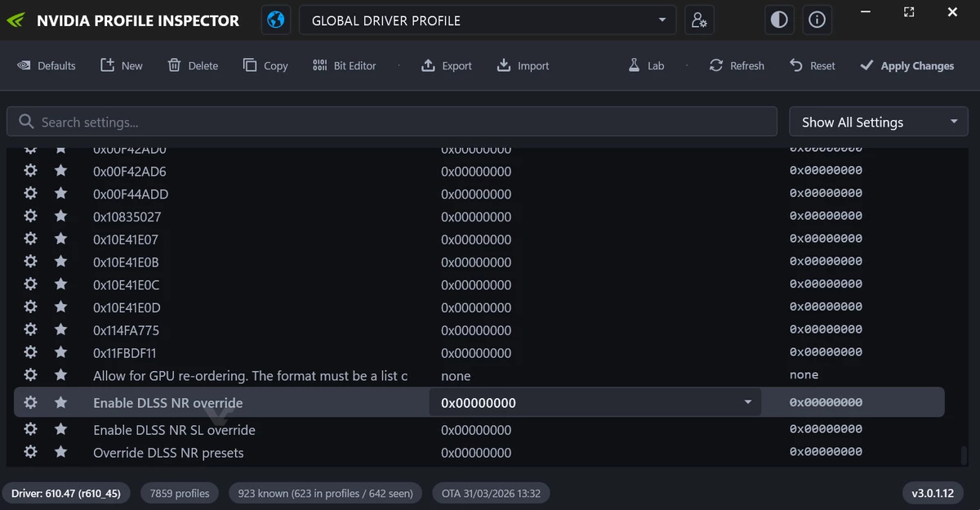980x510 pixels.
Task: Delete the current profile
Action: [193, 65]
